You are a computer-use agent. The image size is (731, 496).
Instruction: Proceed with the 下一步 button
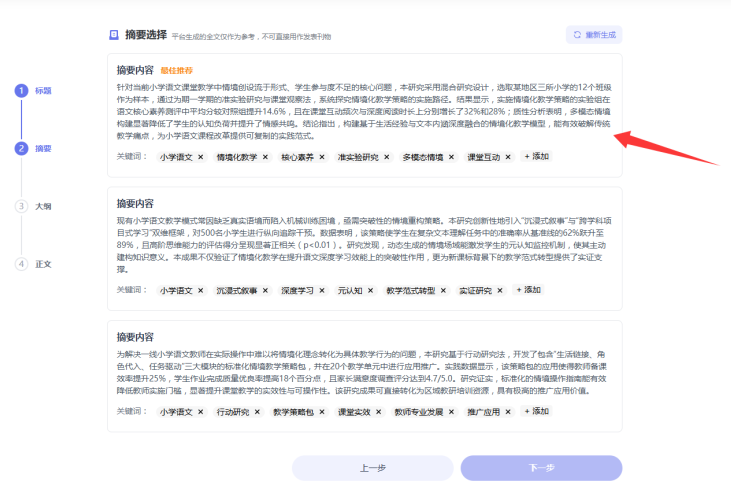click(541, 468)
